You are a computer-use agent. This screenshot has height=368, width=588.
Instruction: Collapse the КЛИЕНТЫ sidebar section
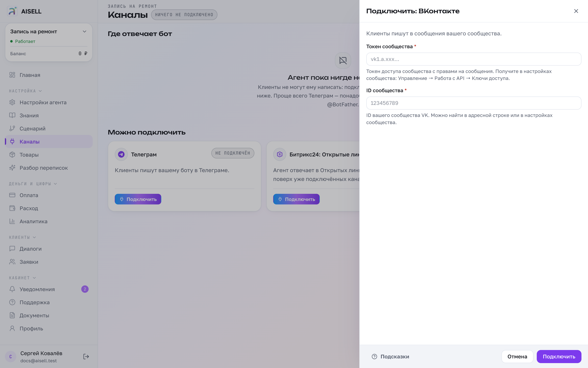23,237
